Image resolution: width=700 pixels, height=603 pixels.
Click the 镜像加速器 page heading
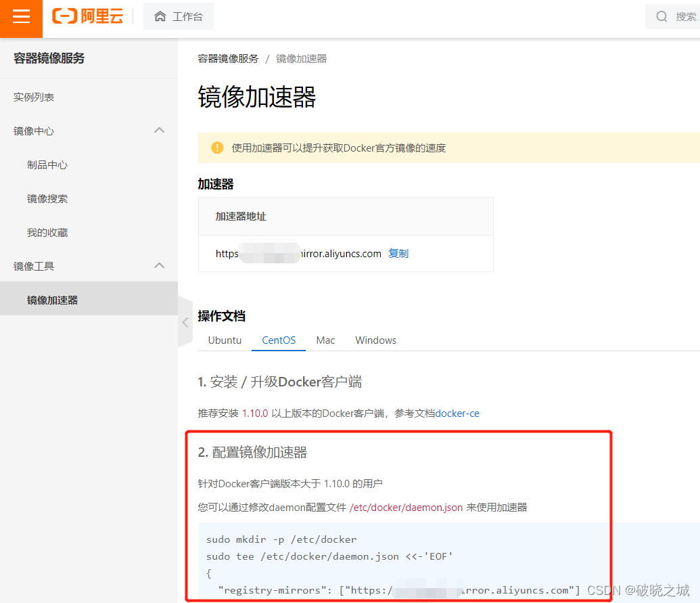[x=257, y=97]
